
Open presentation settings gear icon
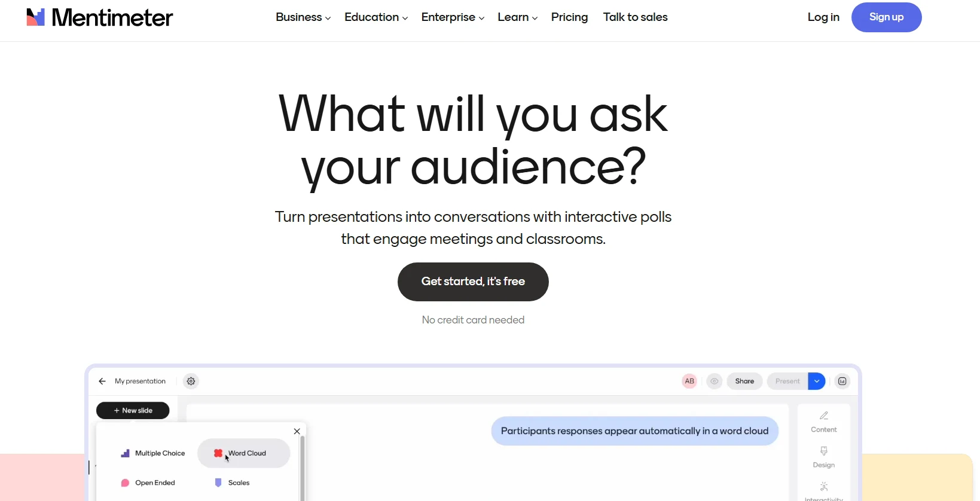coord(191,381)
